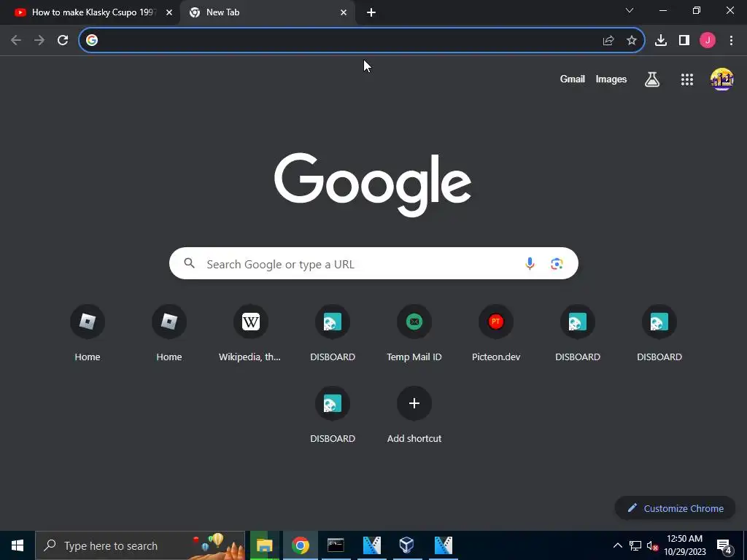The width and height of the screenshot is (747, 560).
Task: Open the Downloads icon in toolbar
Action: point(661,41)
